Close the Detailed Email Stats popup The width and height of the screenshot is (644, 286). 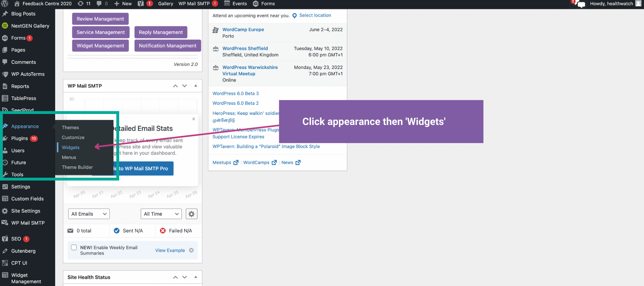[x=194, y=119]
